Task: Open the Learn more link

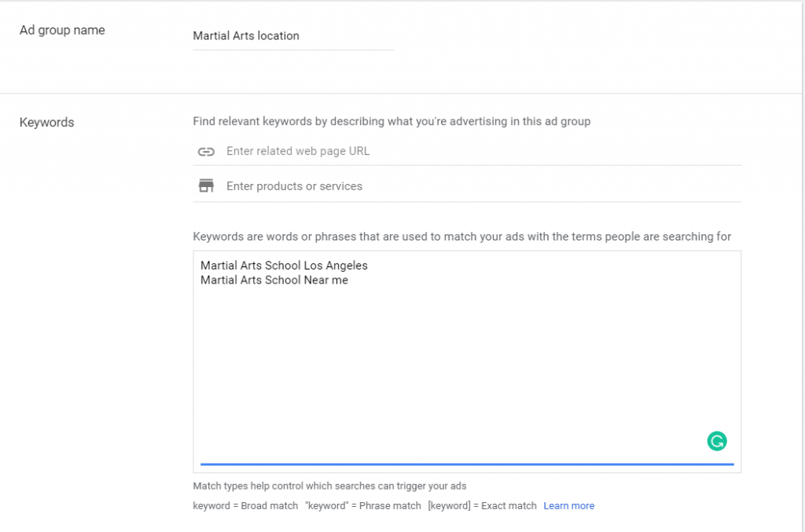Action: pos(568,506)
